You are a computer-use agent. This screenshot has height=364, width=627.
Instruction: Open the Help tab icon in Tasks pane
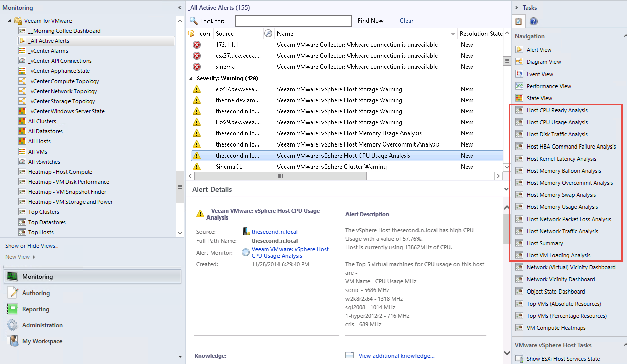[534, 21]
